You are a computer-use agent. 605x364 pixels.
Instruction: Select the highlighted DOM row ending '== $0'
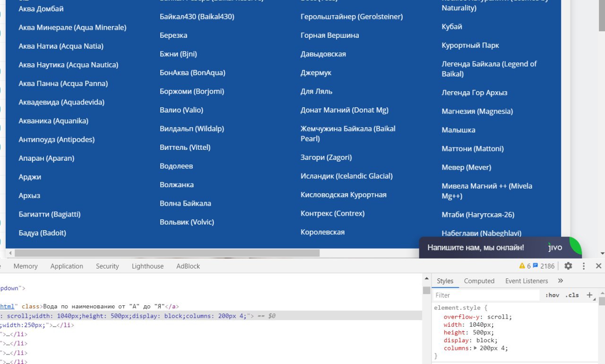point(211,316)
